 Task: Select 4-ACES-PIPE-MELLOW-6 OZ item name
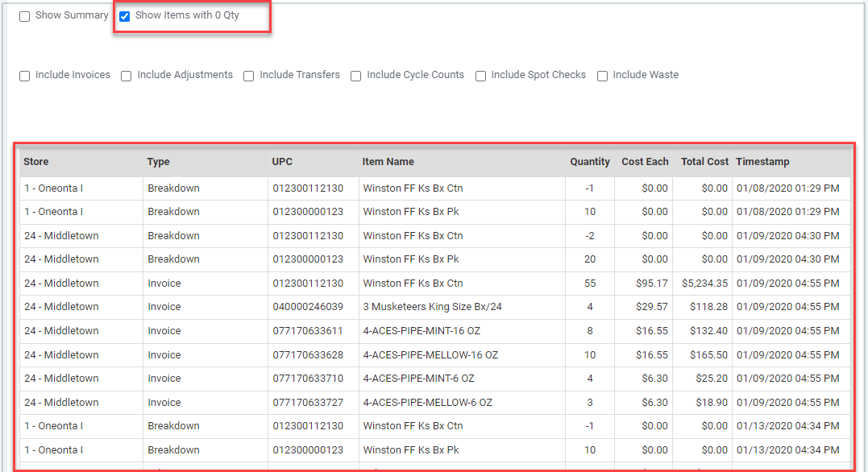coord(427,402)
